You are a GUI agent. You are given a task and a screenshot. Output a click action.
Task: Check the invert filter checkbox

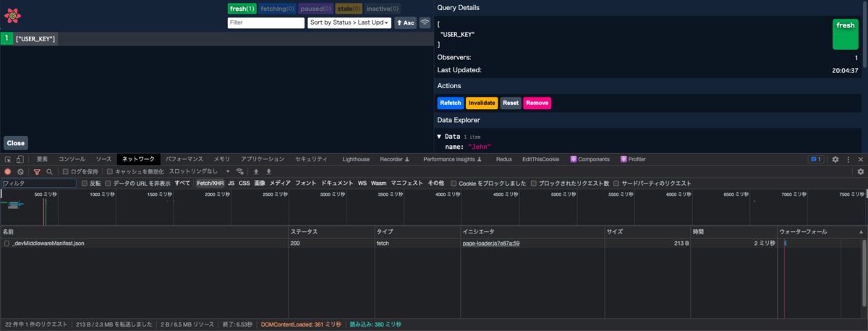85,184
